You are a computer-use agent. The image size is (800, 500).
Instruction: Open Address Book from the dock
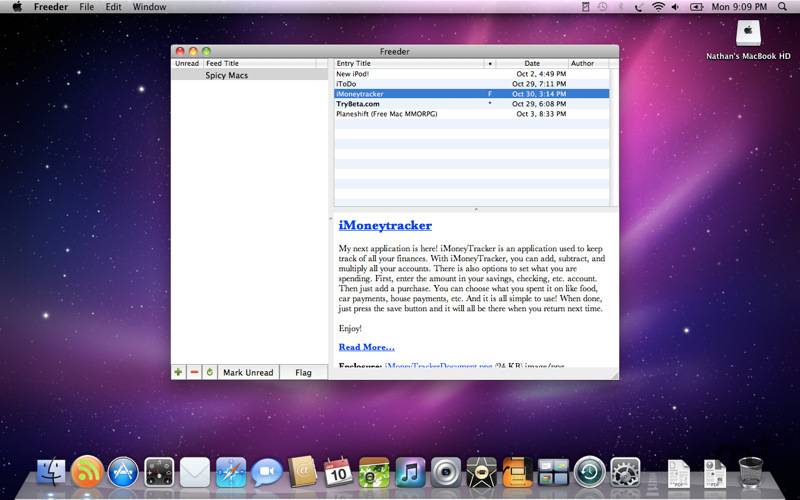pos(302,471)
